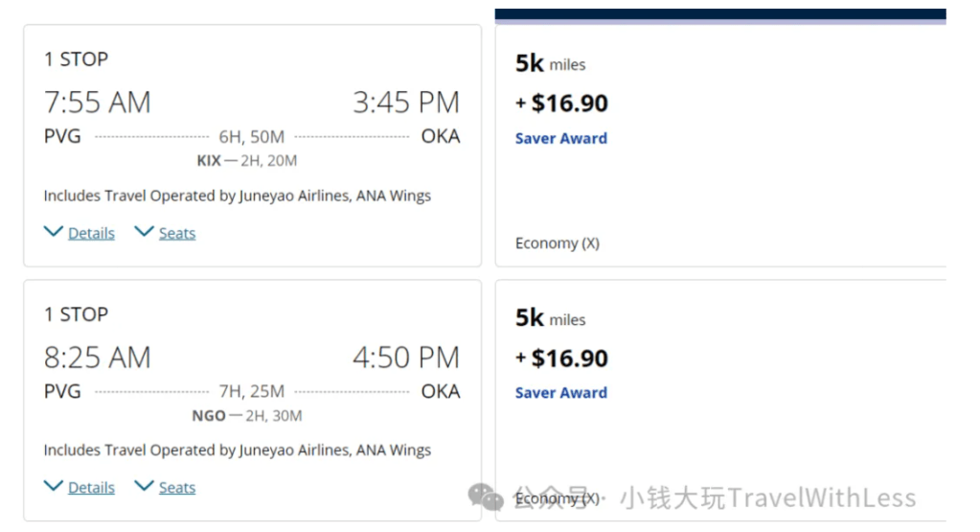This screenshot has width=980, height=532.
Task: Click Economy (X) label on first fare
Action: pos(558,243)
